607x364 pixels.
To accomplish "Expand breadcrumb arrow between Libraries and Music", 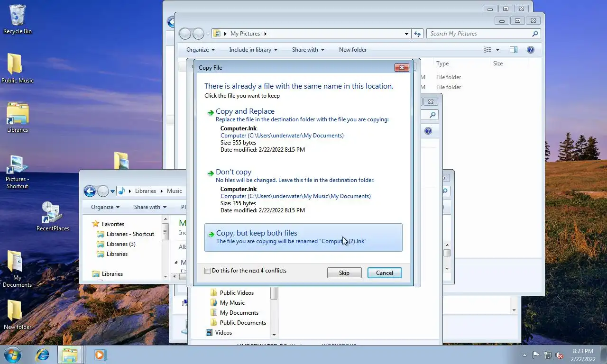I will point(161,191).
